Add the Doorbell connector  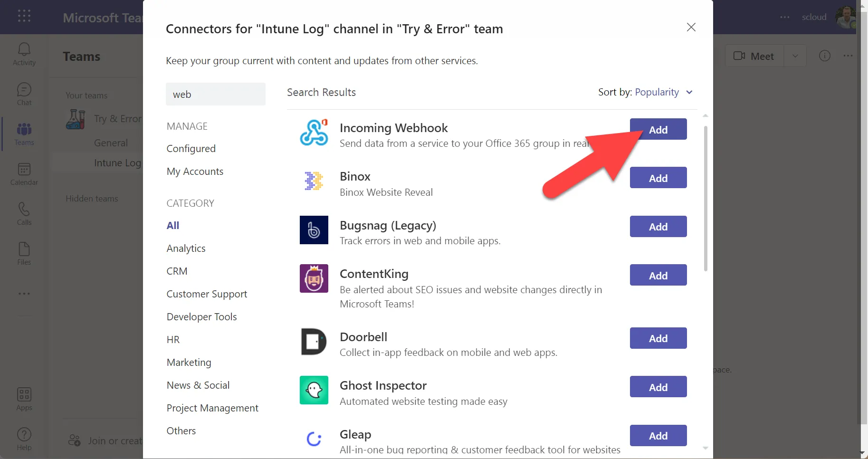pyautogui.click(x=658, y=338)
